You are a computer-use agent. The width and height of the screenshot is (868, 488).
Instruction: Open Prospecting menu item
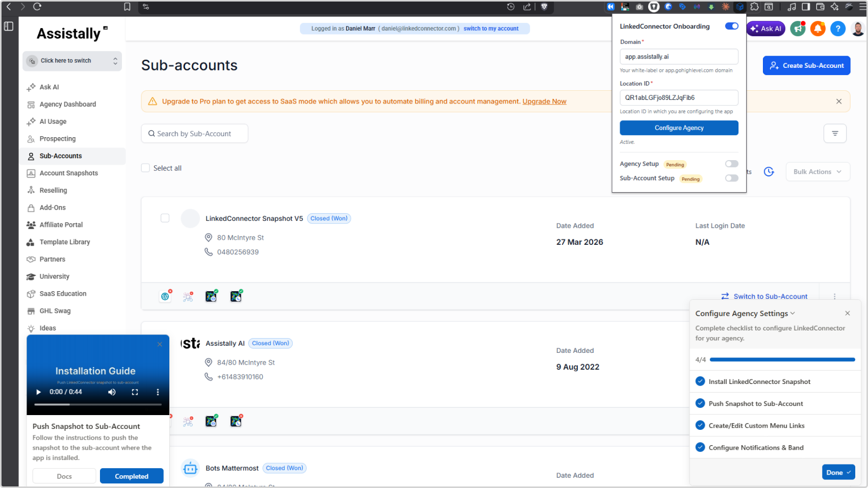(x=58, y=139)
